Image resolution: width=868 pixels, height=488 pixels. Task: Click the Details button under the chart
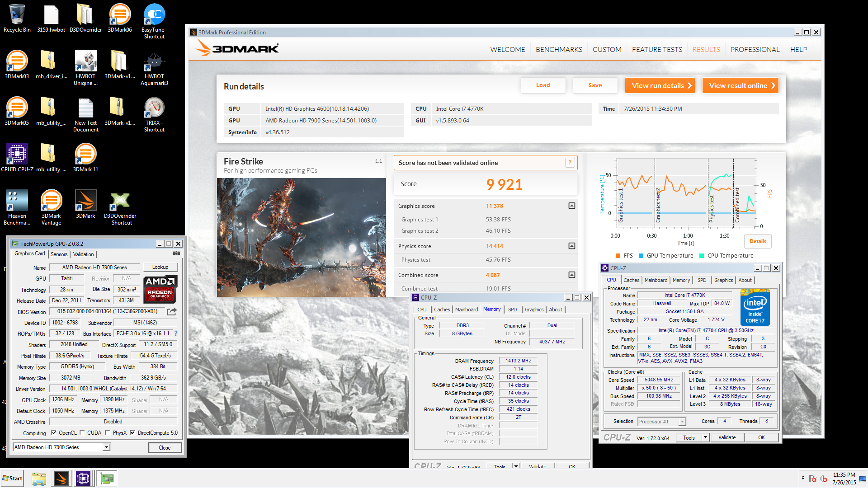click(x=758, y=241)
